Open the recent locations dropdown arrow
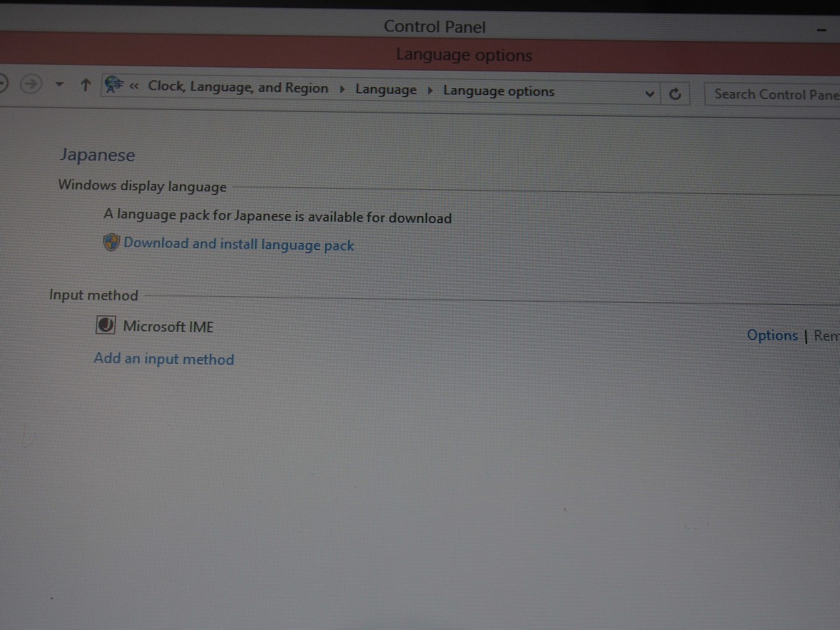 59,85
